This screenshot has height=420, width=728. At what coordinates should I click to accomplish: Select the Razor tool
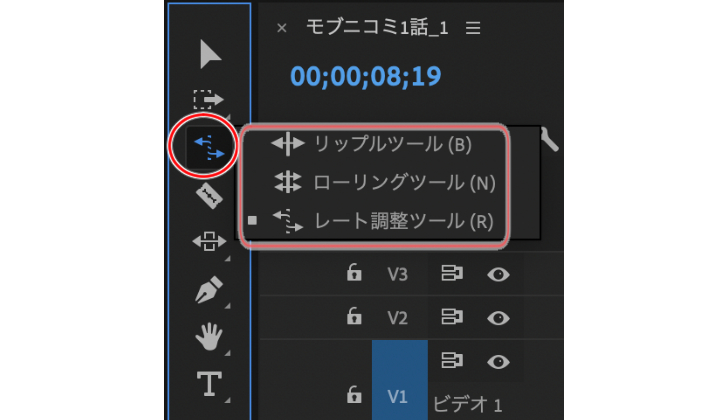click(x=209, y=196)
